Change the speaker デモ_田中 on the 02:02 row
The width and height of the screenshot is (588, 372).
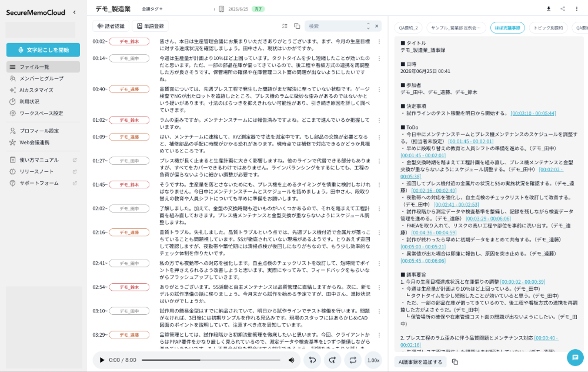[x=129, y=208]
